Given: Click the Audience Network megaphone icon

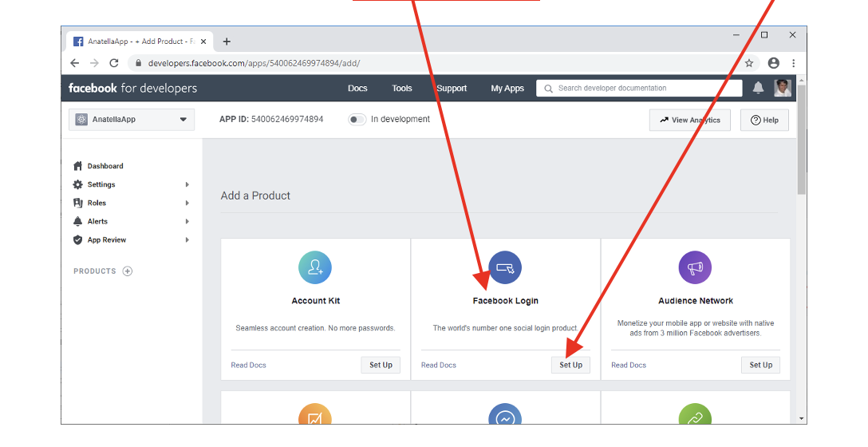Looking at the screenshot, I should [695, 267].
